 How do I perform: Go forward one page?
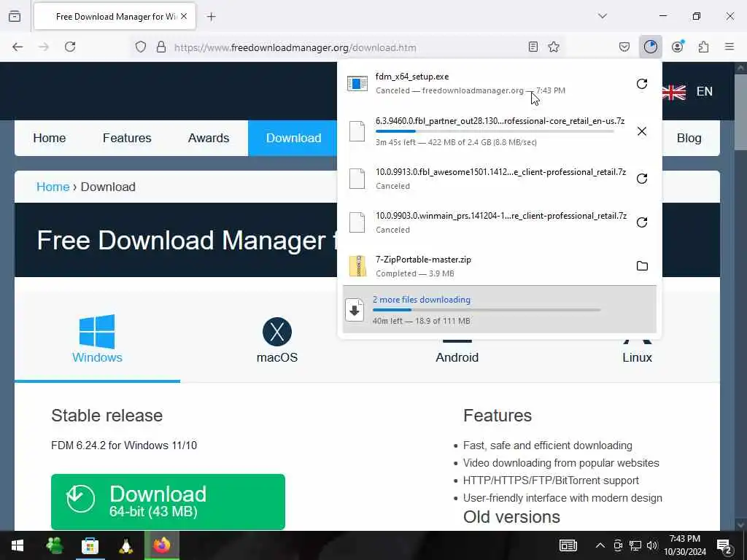pyautogui.click(x=44, y=47)
